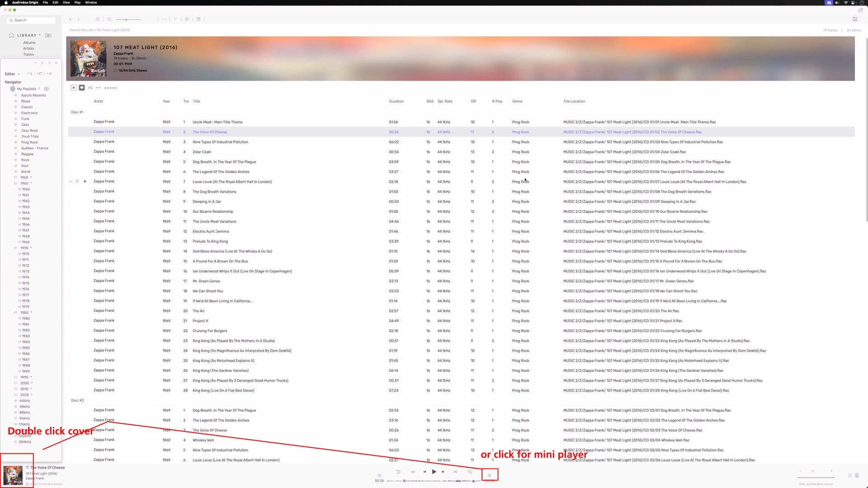Open the folder icon next to LIBRARY

coord(48,35)
